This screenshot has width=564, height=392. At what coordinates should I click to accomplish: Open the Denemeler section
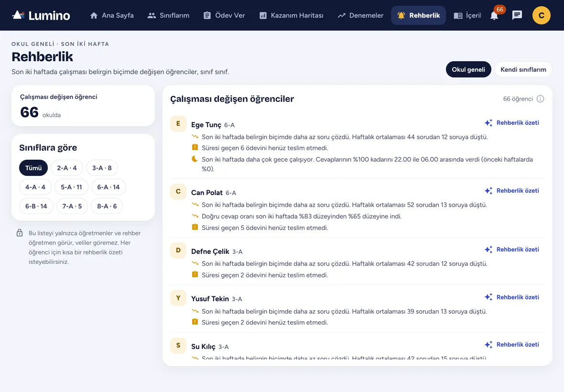click(x=360, y=15)
